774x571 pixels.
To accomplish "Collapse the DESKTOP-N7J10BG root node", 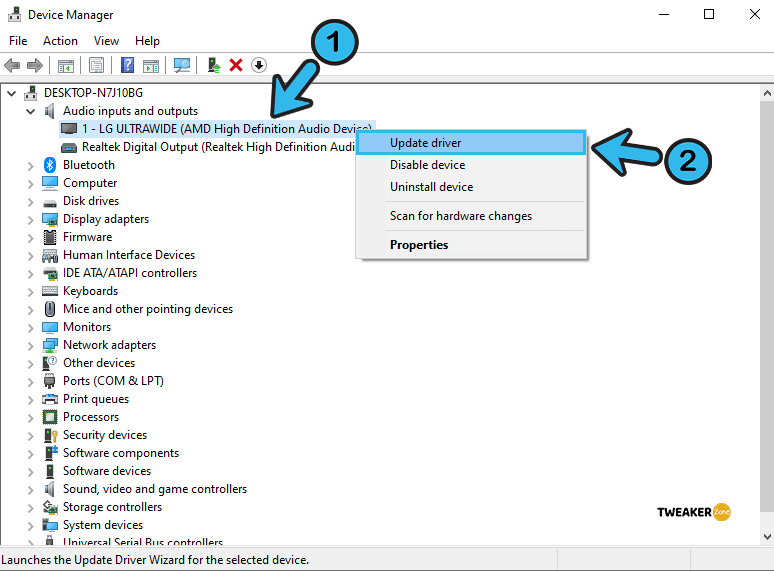I will click(12, 93).
